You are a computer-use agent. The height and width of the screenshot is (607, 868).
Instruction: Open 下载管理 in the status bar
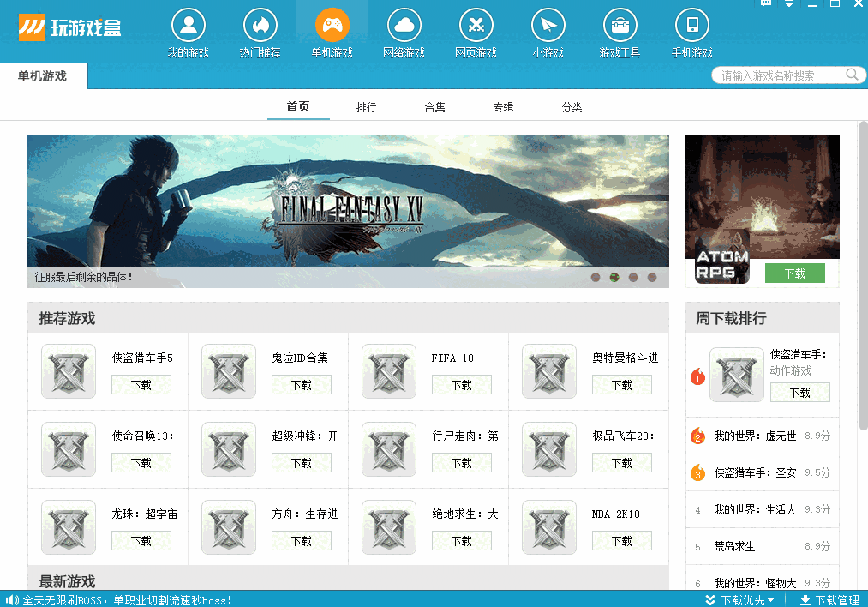tap(829, 600)
